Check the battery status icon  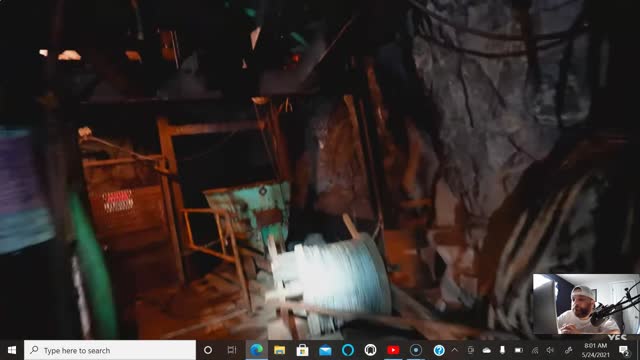519,350
